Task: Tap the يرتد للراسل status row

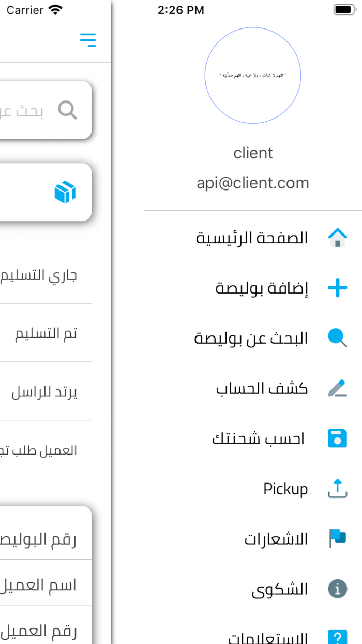Action: click(44, 392)
